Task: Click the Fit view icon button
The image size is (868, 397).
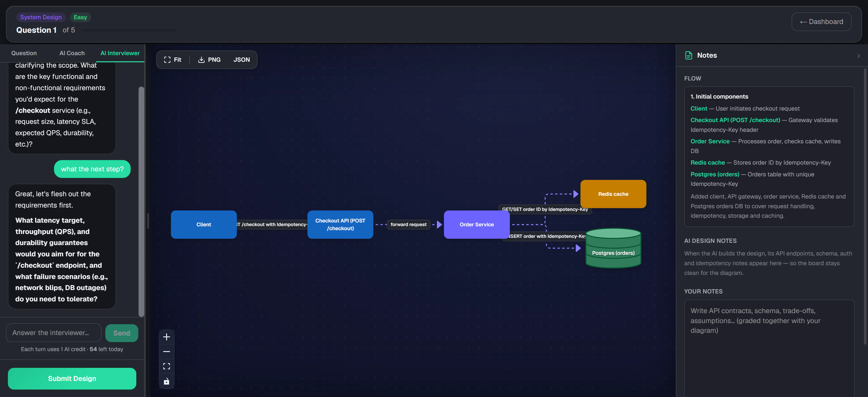Action: [172, 60]
